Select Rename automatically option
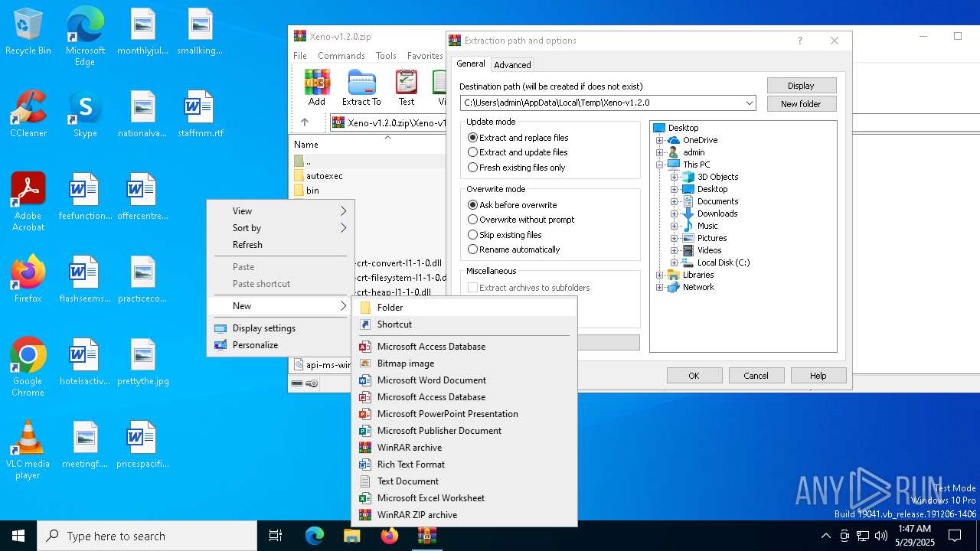Screen dimensions: 980x551 pyautogui.click(x=514, y=249)
